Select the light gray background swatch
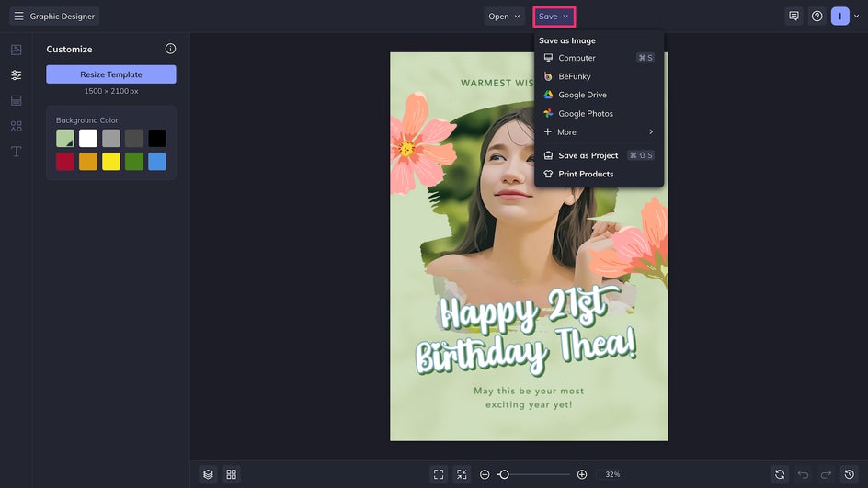Viewport: 868px width, 488px height. click(110, 139)
